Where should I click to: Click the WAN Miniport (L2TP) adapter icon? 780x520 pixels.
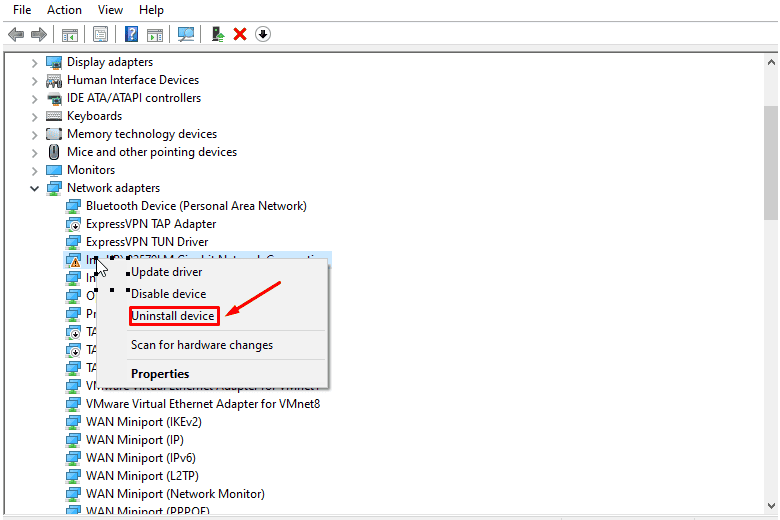(73, 476)
